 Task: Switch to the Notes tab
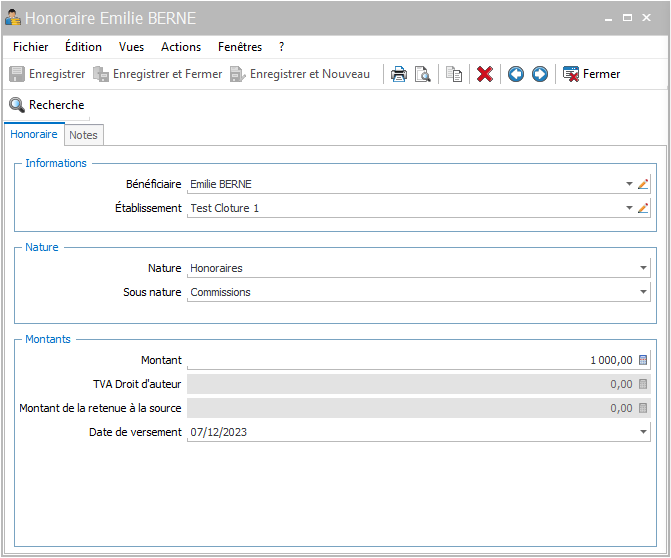(x=83, y=135)
